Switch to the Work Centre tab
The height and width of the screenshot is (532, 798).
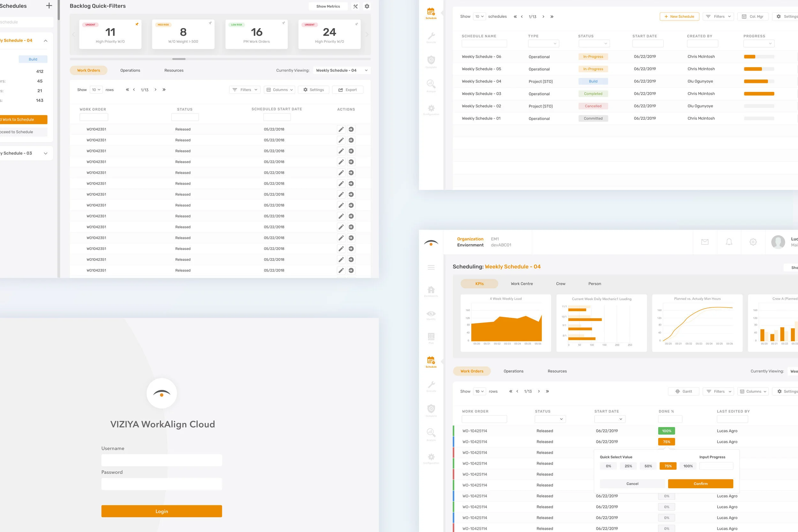tap(522, 284)
